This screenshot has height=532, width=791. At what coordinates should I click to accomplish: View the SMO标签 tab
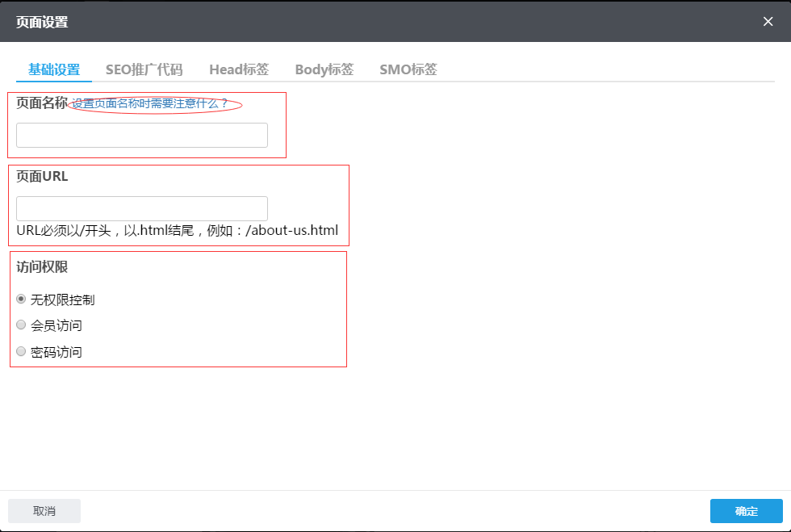(408, 69)
